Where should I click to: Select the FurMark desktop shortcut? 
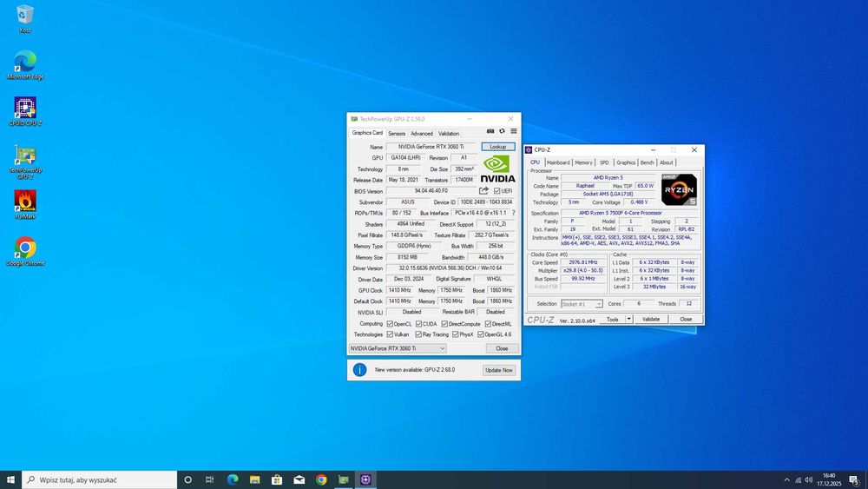coord(25,204)
